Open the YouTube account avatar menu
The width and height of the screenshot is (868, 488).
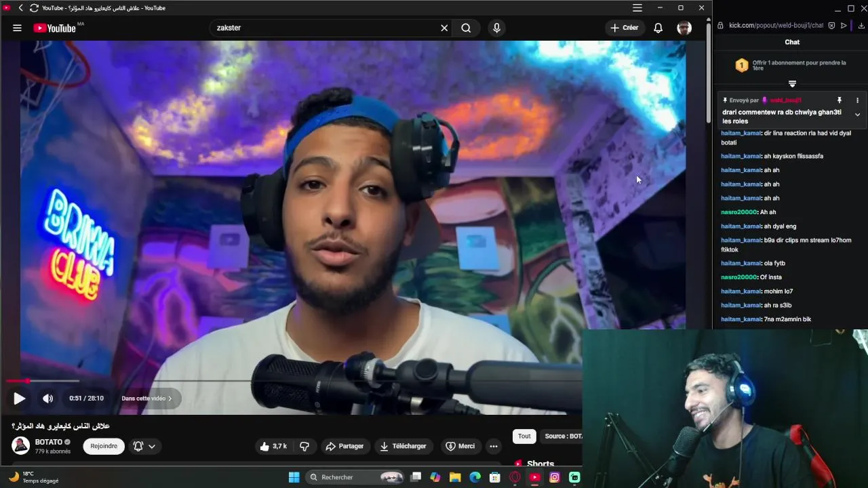pyautogui.click(x=684, y=28)
